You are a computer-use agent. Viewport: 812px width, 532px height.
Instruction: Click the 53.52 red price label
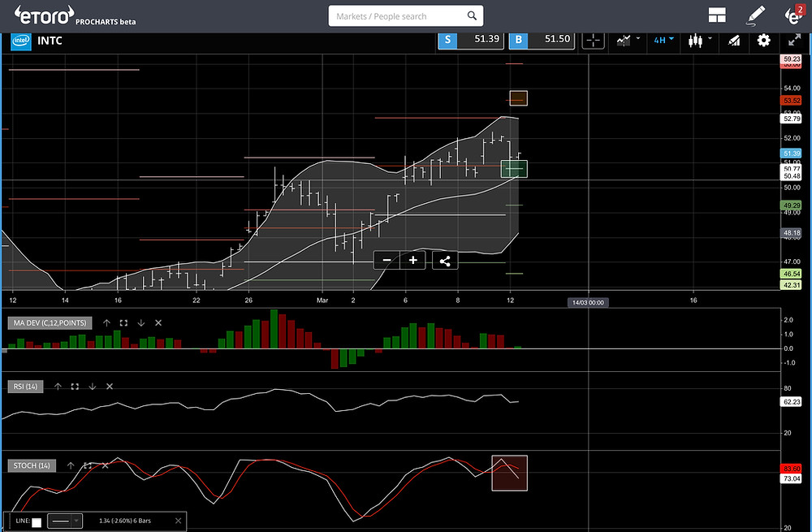[791, 101]
